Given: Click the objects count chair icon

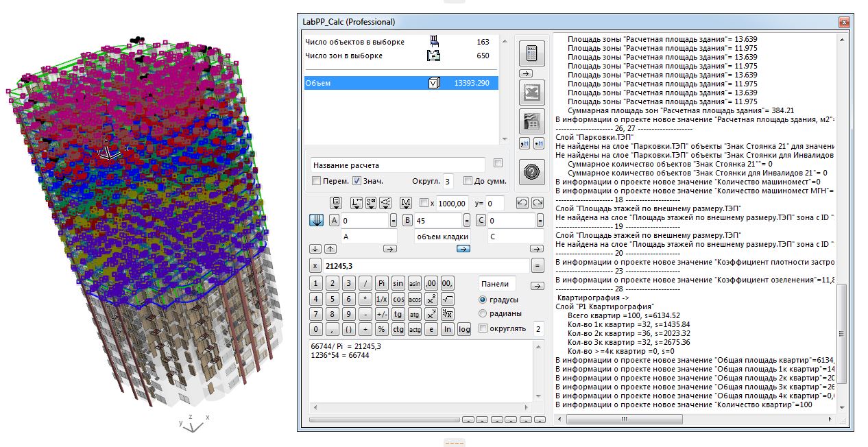Looking at the screenshot, I should click(433, 41).
